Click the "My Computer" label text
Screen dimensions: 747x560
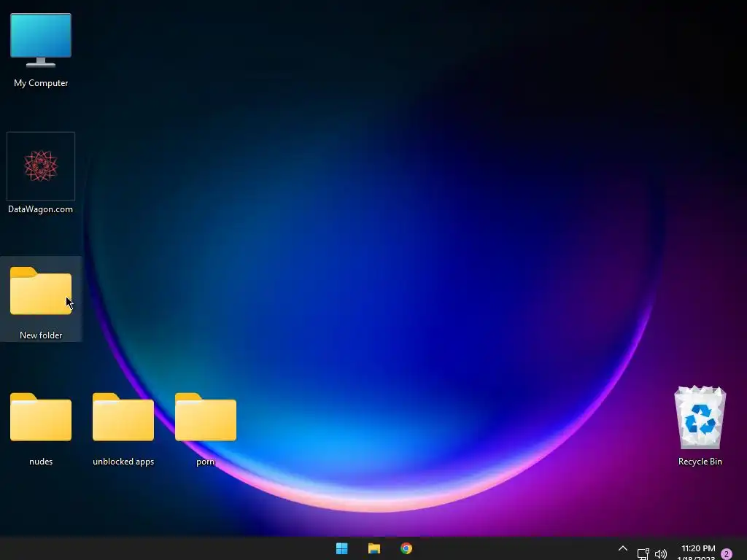click(x=41, y=83)
